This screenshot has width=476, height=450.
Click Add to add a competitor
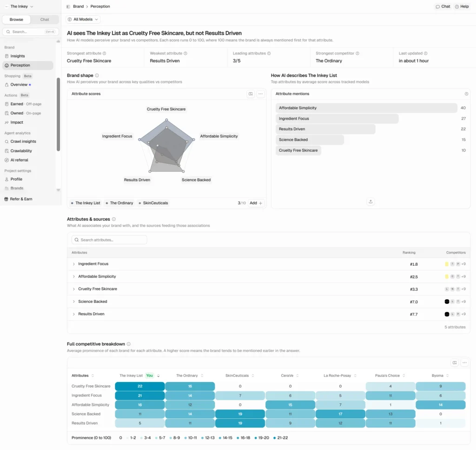pos(256,203)
